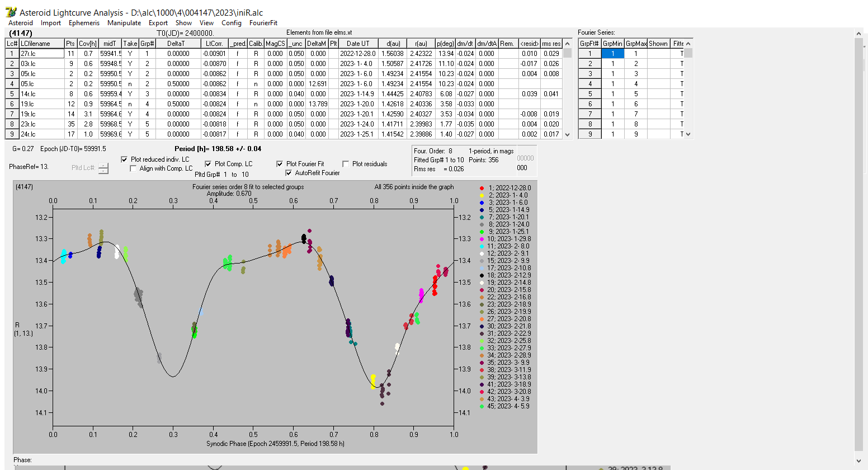Open the Export menu
Viewport: 868px width, 470px height.
click(x=158, y=23)
